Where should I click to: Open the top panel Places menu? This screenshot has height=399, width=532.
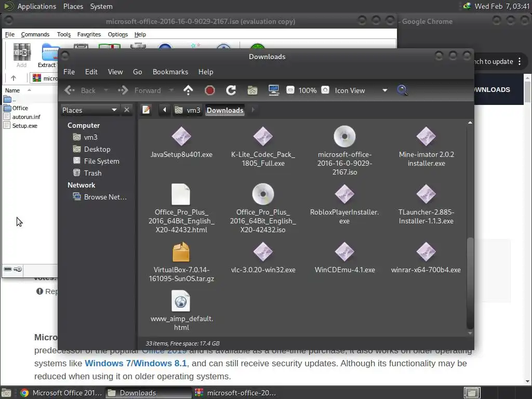point(73,6)
